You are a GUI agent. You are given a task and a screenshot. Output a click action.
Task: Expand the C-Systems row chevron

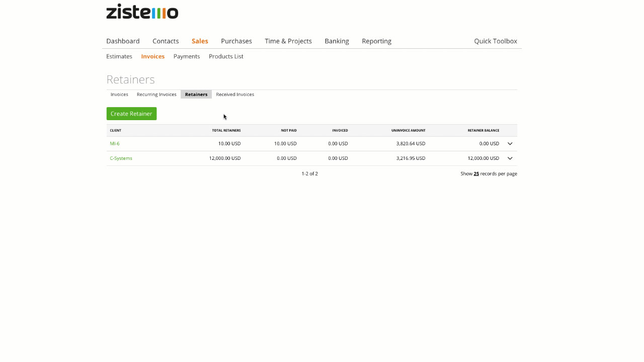click(x=510, y=158)
